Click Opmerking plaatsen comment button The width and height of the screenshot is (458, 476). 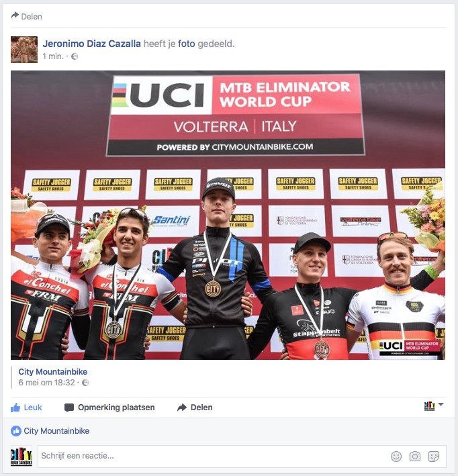click(x=109, y=408)
